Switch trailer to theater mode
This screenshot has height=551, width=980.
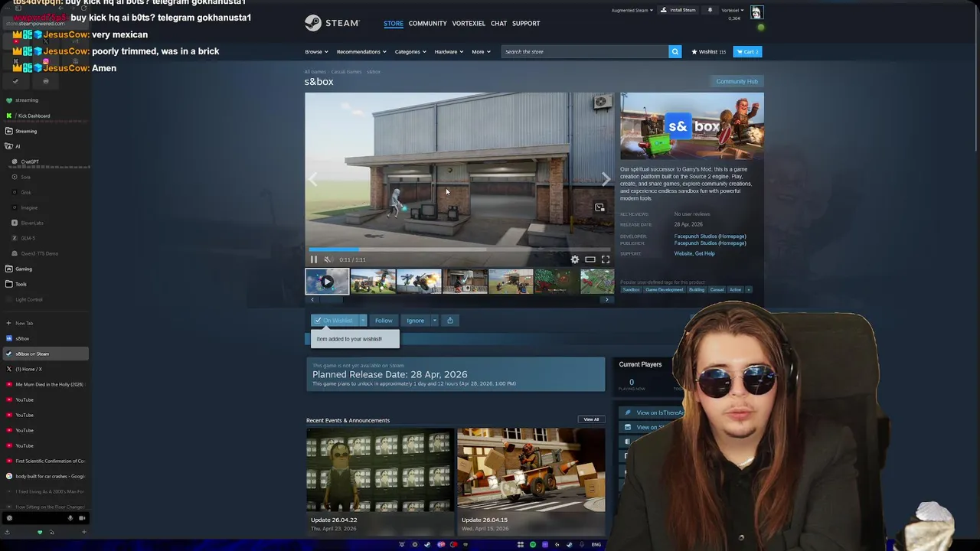point(590,259)
